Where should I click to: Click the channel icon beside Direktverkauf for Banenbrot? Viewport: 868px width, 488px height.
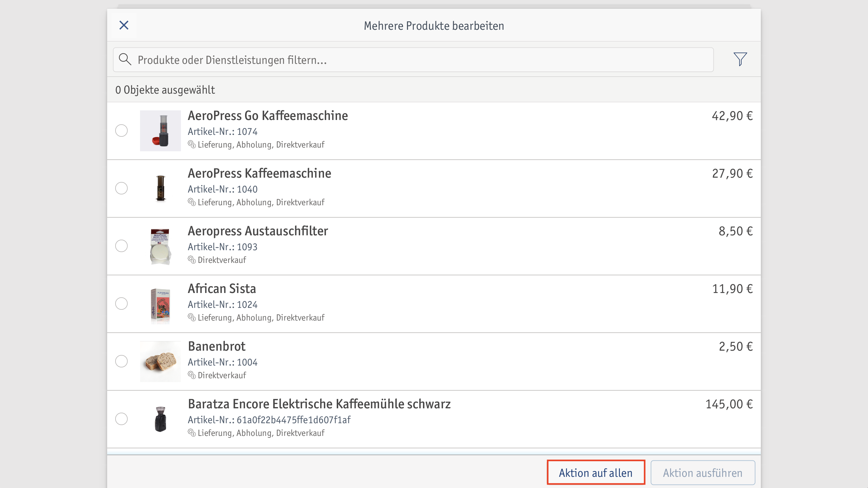[192, 375]
